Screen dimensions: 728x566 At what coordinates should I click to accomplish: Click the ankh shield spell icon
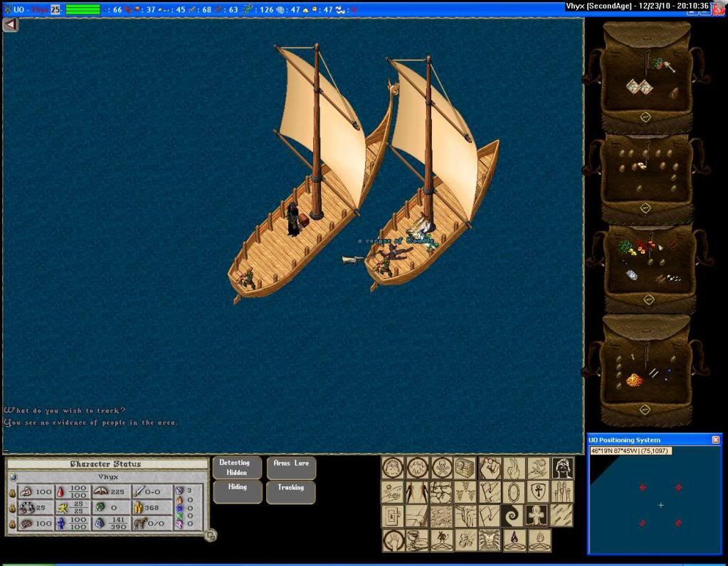coord(538,492)
